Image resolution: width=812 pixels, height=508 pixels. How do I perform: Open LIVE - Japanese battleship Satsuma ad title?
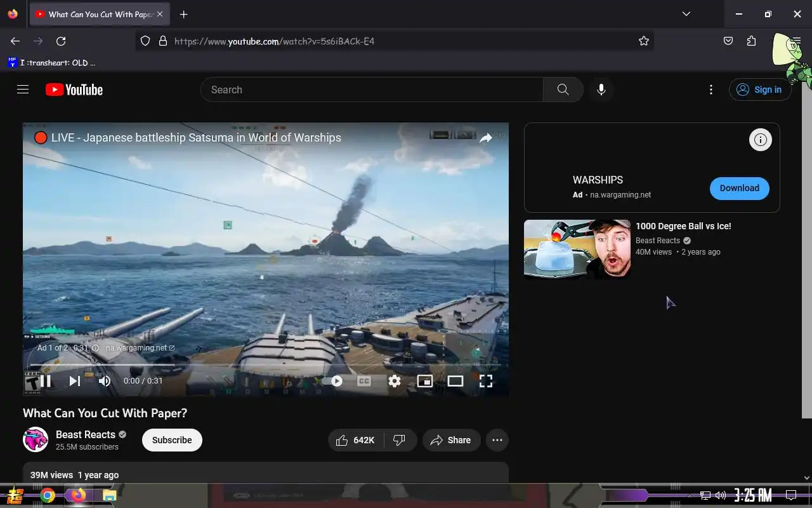click(196, 138)
